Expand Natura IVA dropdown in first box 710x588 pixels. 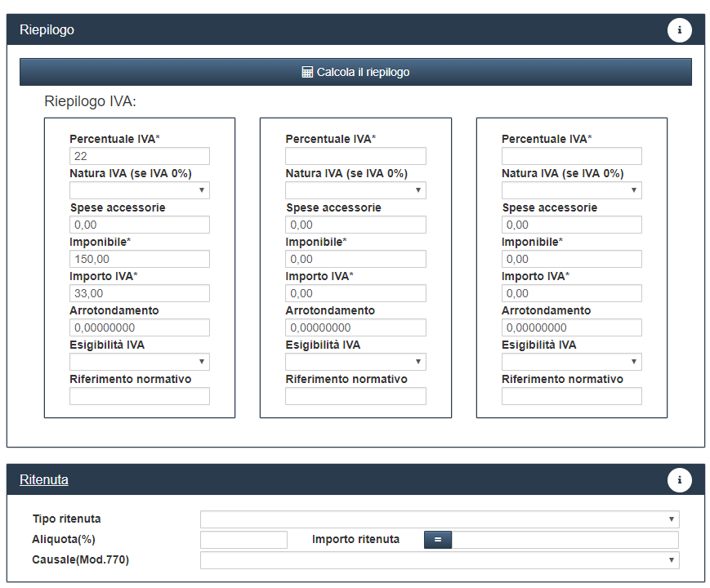click(x=140, y=190)
